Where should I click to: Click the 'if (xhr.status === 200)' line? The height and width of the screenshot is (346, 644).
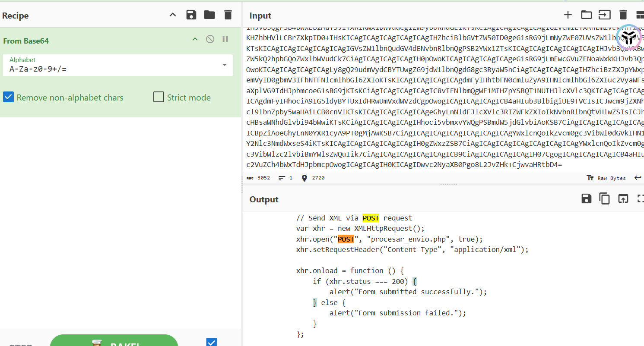tap(365, 281)
